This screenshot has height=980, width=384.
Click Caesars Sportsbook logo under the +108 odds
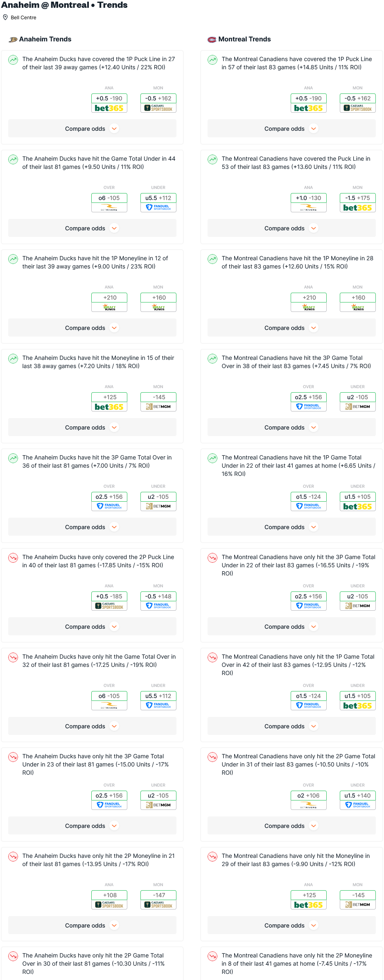(109, 905)
